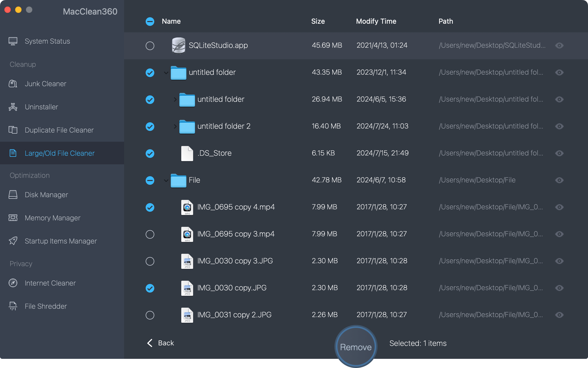Select the SQLiteStudio.app radio circle

click(150, 46)
